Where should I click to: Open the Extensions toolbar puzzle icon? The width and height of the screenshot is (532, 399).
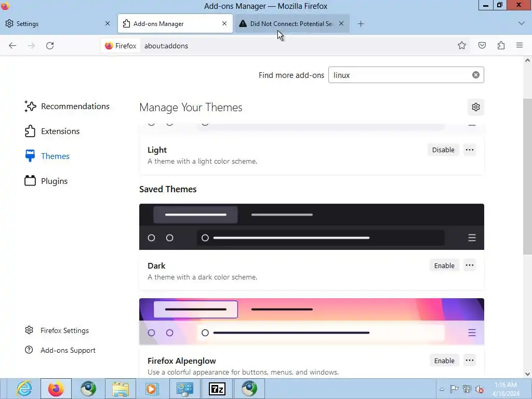click(501, 46)
